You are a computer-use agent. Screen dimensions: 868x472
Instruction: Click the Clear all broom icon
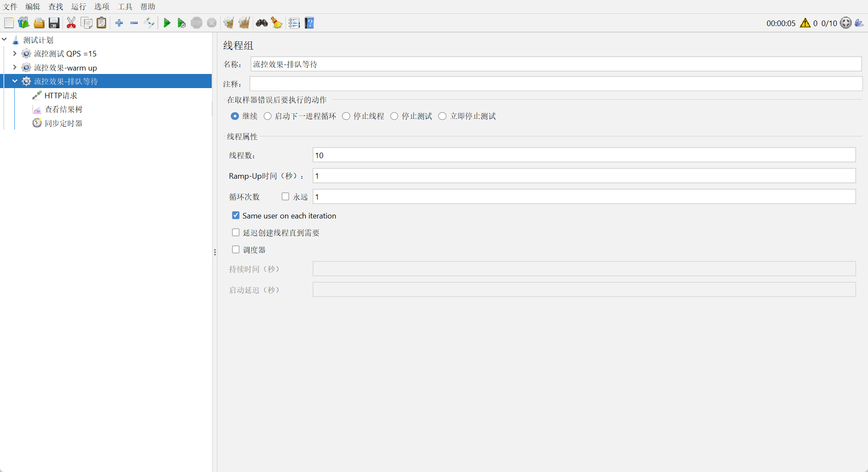pyautogui.click(x=244, y=23)
